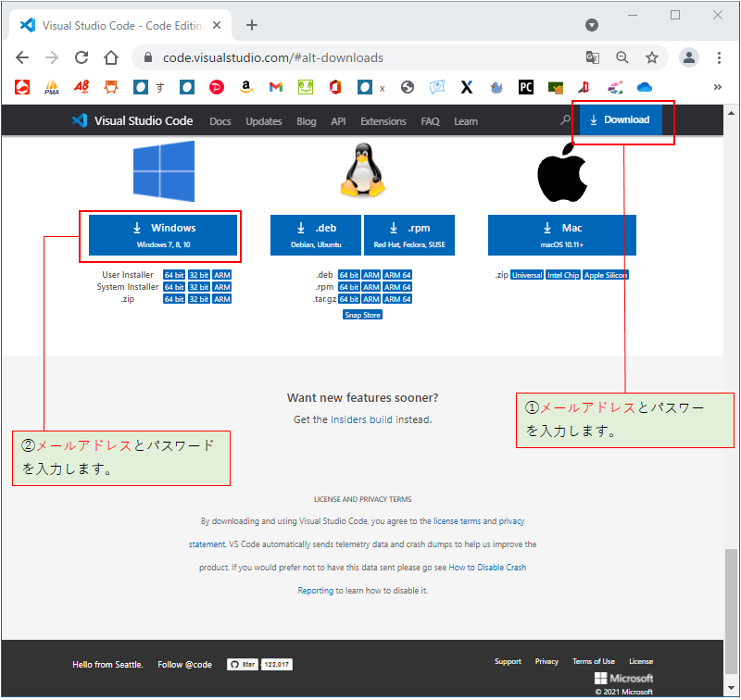Open the Gmail bookmark icon

coord(275,87)
